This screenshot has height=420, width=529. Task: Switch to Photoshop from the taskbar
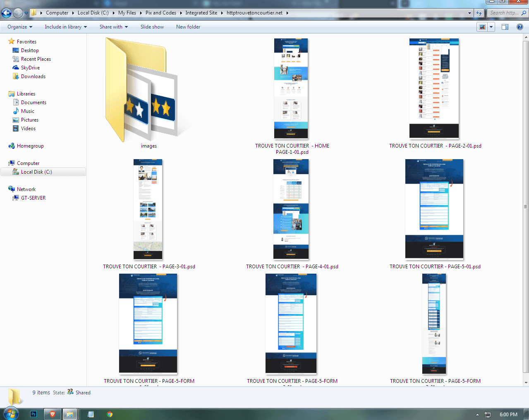click(x=34, y=414)
